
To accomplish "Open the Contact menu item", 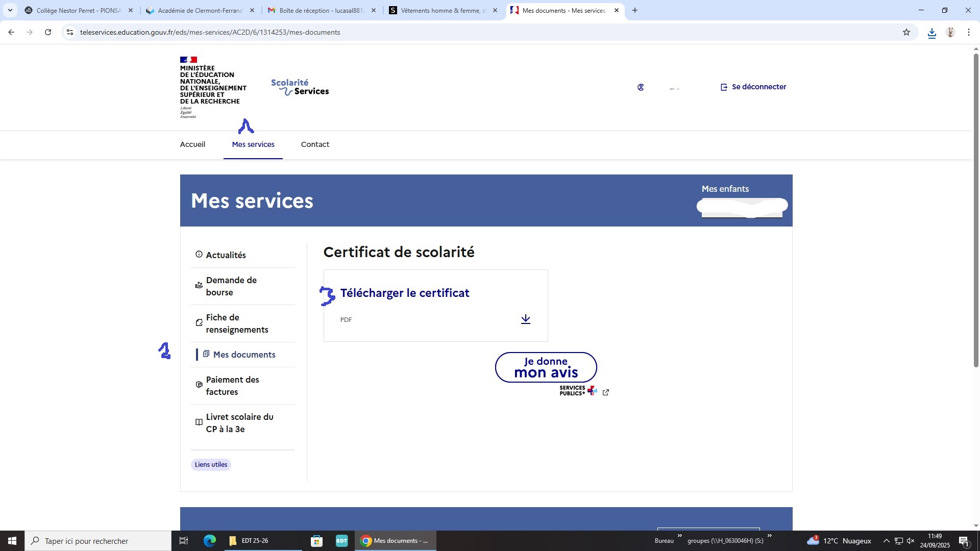I will [315, 144].
